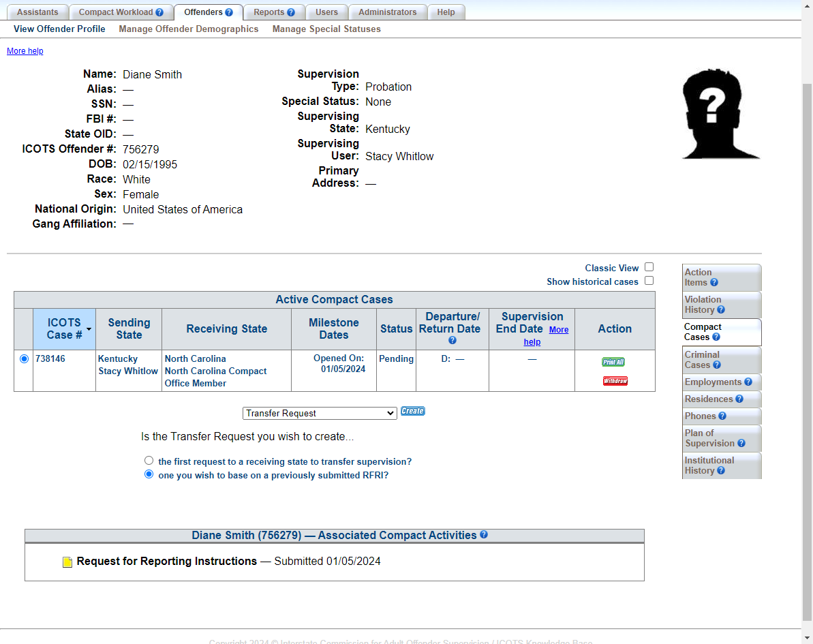Screen dimensions: 813x644
Task: Click sort arrow on ICOTS Case # column
Action: 89,329
